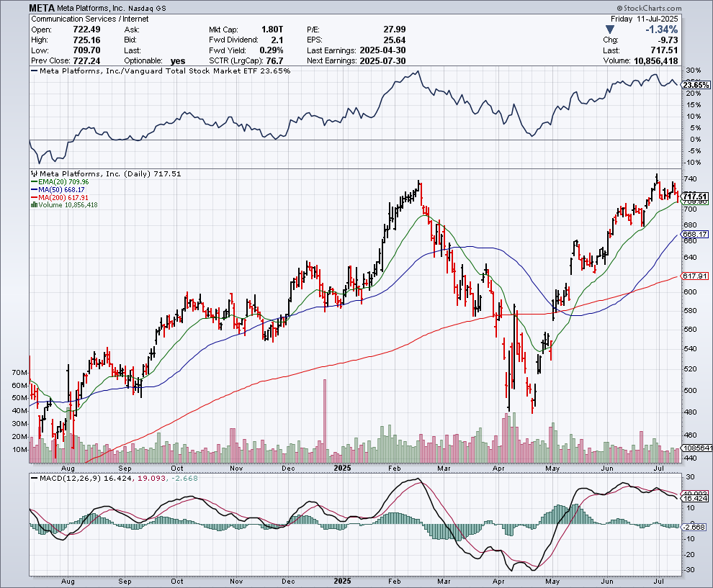Screen dimensions: 713x588
Task: Click the 617.91 MA(200) price-axis tag
Action: click(695, 276)
